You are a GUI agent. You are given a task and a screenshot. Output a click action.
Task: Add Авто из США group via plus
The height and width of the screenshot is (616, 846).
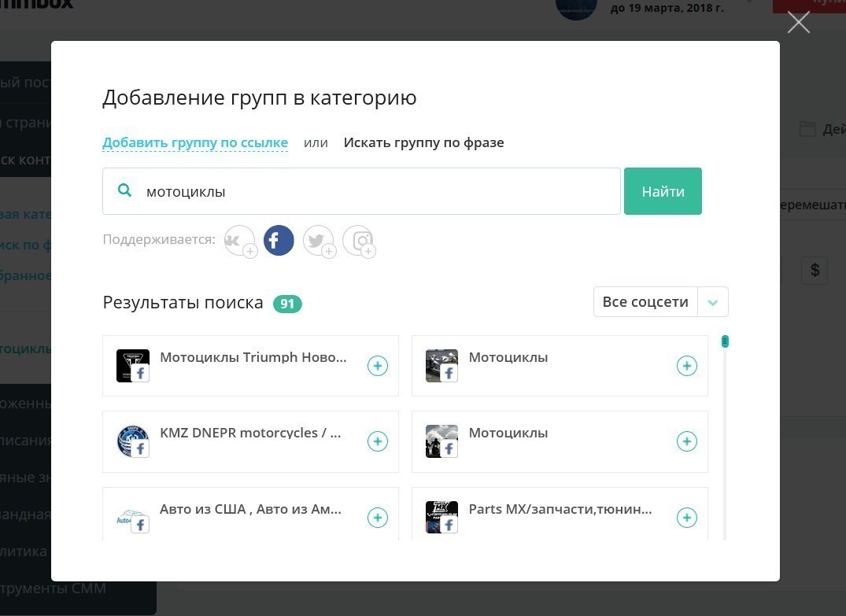click(378, 518)
